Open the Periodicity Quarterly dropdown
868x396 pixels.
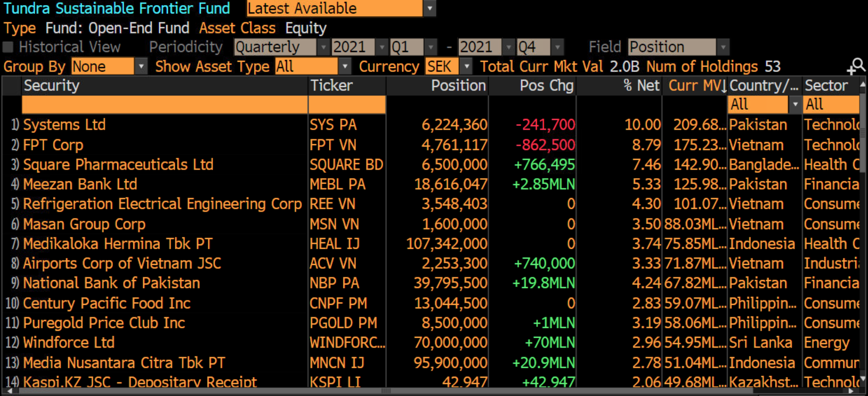pyautogui.click(x=323, y=47)
